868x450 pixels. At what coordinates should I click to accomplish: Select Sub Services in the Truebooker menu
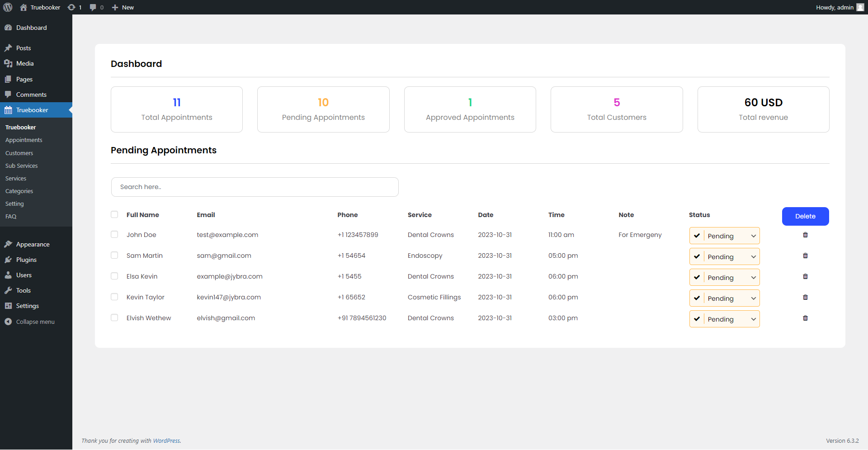(21, 166)
